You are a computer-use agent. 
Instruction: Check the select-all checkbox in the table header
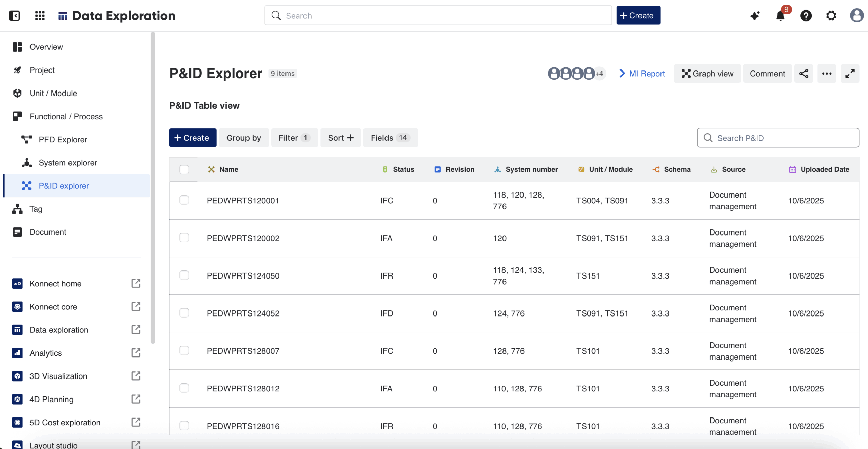(184, 169)
